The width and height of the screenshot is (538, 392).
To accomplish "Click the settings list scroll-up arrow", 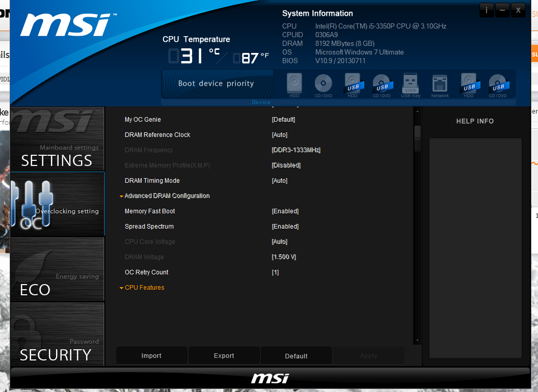I will pyautogui.click(x=417, y=111).
